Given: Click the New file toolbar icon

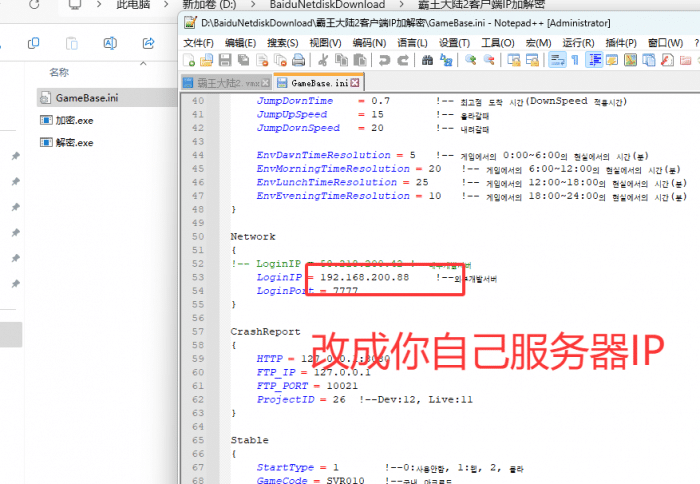Looking at the screenshot, I should click(190, 61).
